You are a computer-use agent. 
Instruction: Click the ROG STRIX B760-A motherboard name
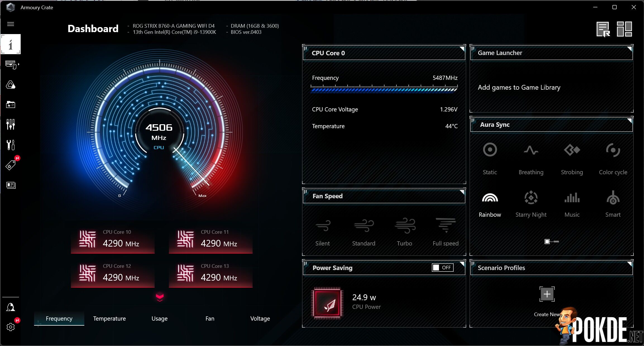tap(174, 26)
